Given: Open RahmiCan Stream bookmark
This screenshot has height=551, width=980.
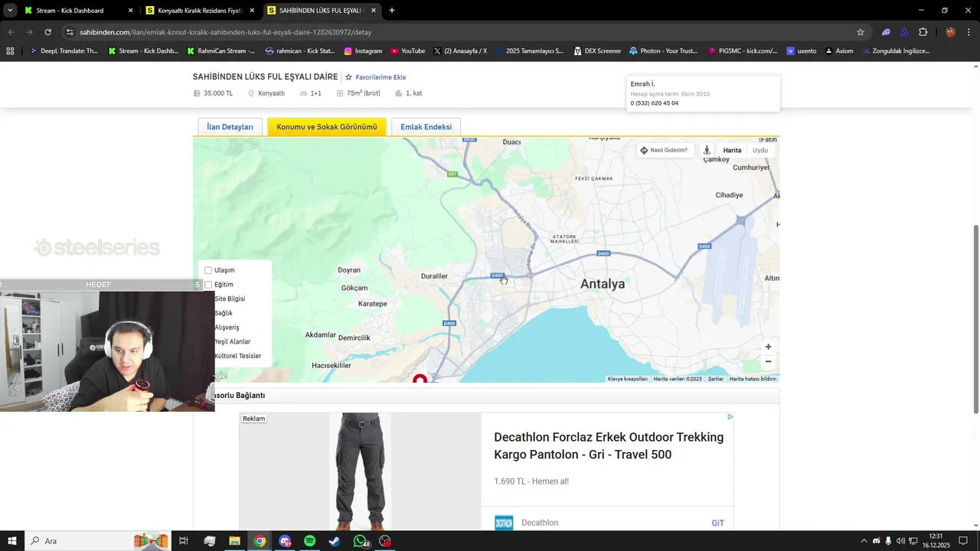Looking at the screenshot, I should 221,51.
